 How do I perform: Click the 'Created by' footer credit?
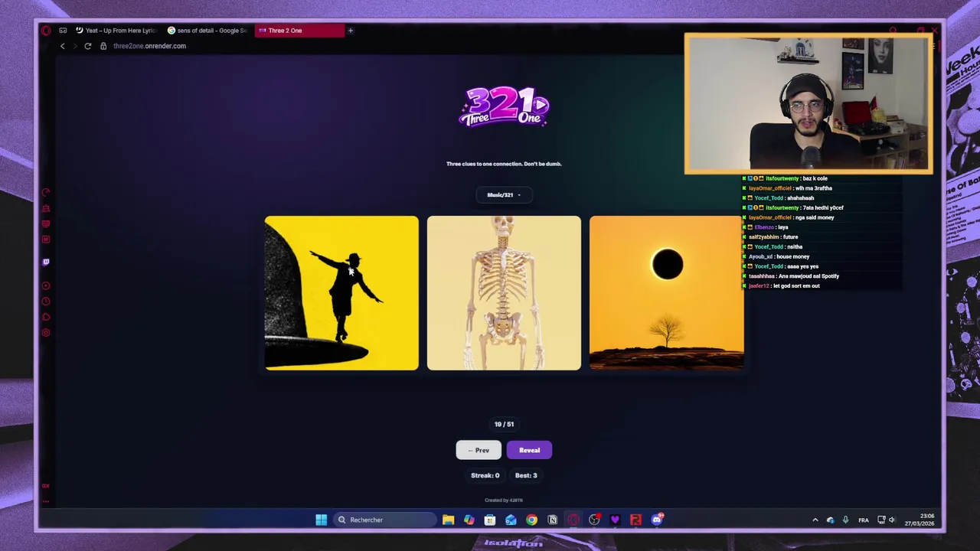click(x=504, y=500)
